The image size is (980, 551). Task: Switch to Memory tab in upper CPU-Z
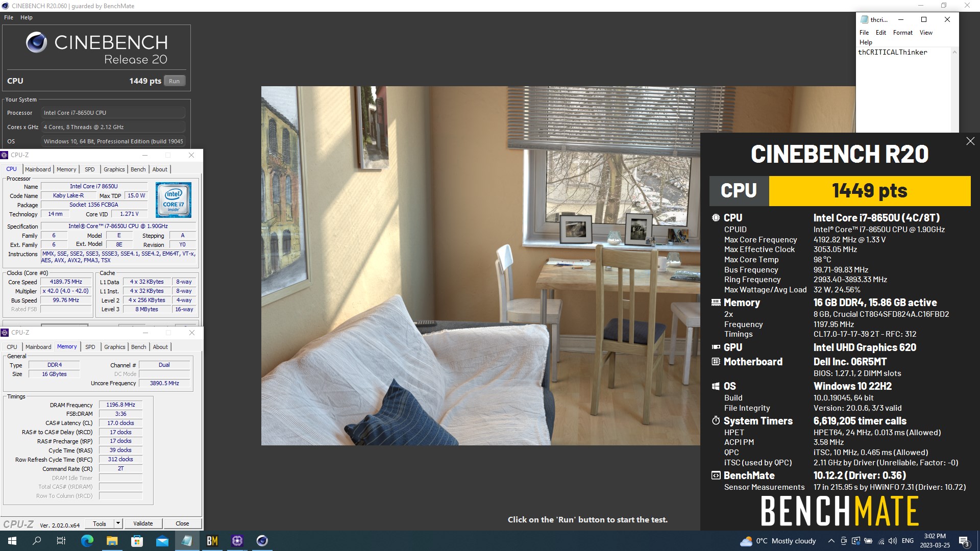pyautogui.click(x=66, y=169)
